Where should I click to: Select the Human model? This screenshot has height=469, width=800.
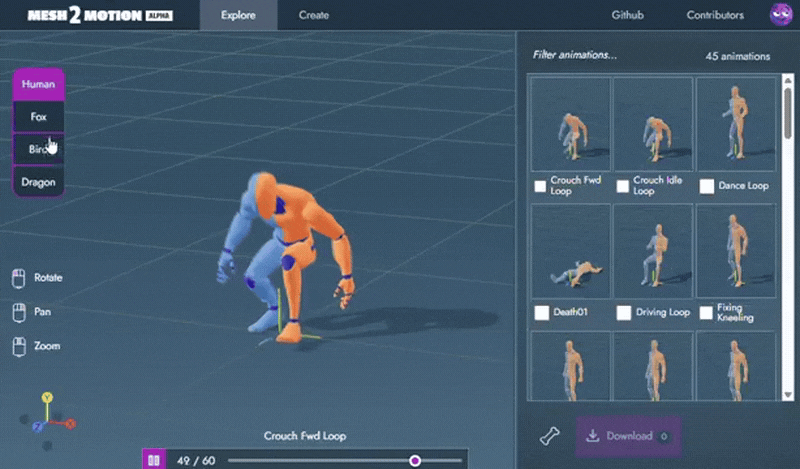(x=38, y=84)
